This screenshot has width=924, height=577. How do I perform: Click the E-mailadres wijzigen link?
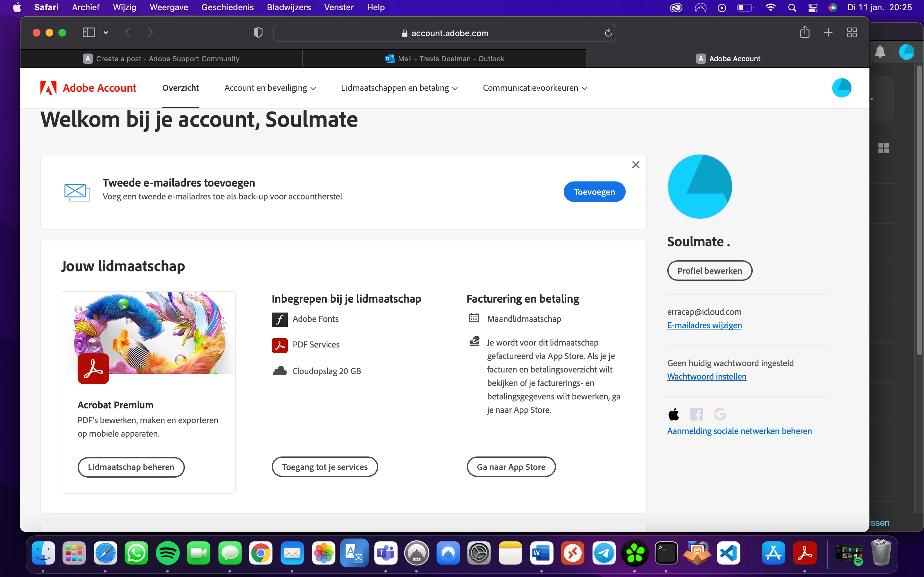pos(704,325)
